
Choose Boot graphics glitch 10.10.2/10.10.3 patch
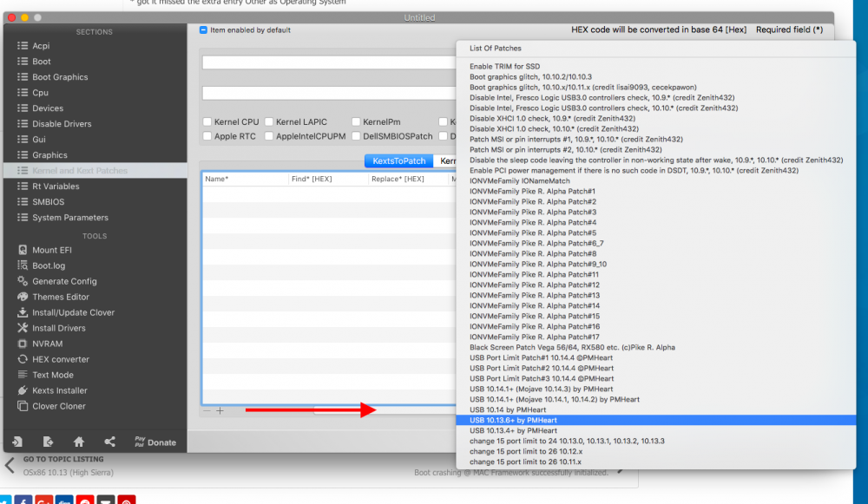point(656,77)
